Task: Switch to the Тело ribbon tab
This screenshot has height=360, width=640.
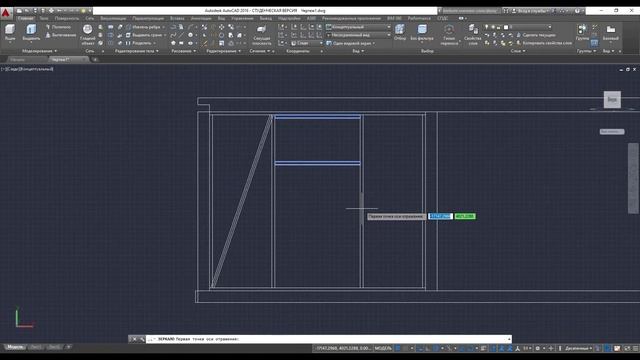Action: click(x=44, y=18)
